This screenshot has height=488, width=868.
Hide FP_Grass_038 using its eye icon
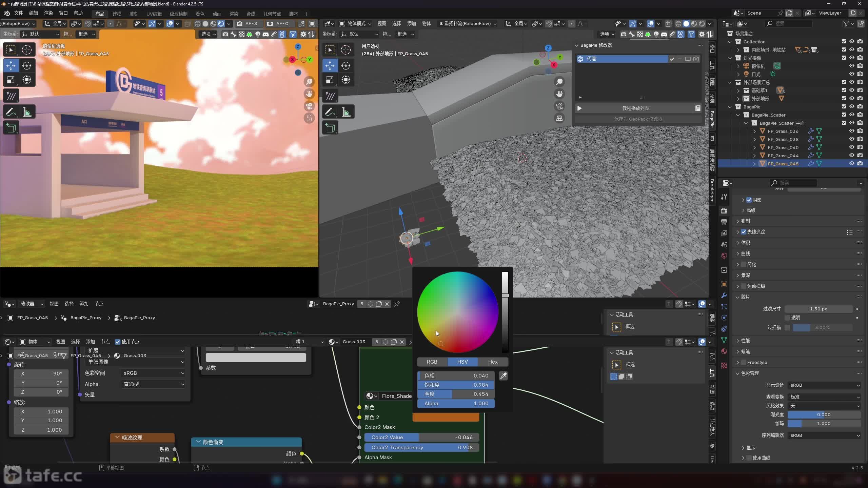pos(851,139)
